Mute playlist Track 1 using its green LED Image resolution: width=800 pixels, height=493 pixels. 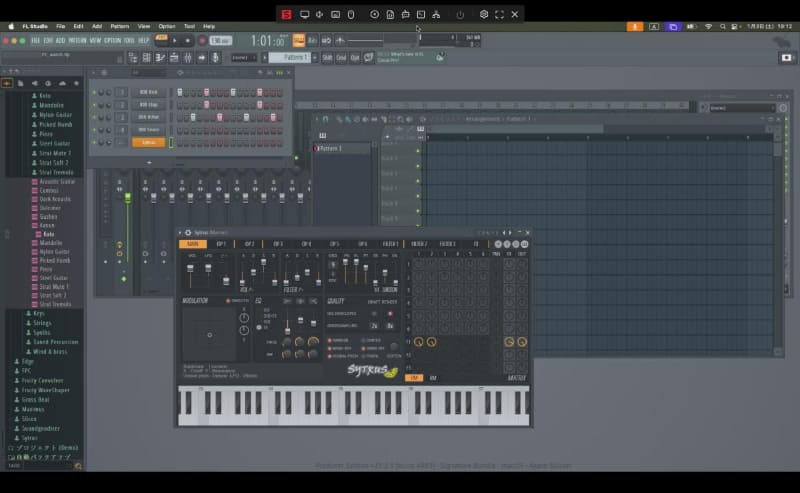[418, 151]
